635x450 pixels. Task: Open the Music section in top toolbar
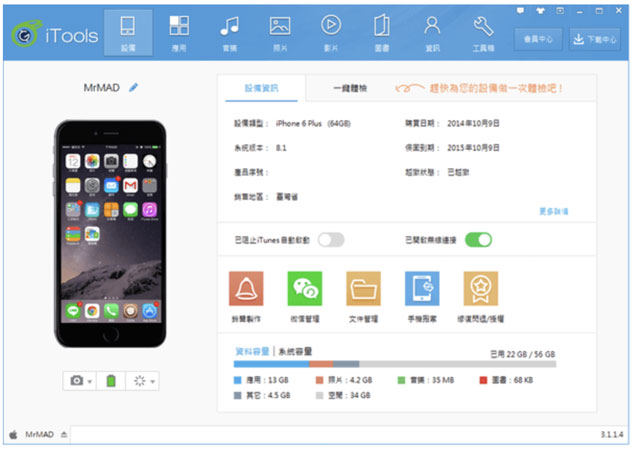click(229, 30)
